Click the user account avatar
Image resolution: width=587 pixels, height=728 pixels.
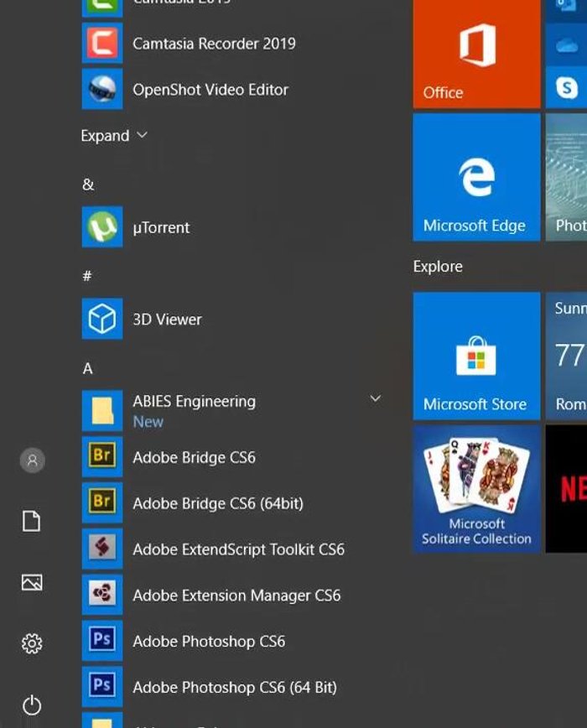(32, 460)
